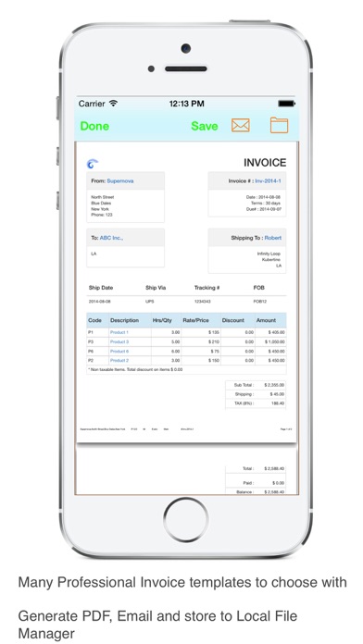The height and width of the screenshot is (644, 363).
Task: Click ship date value 2014-08-08
Action: click(x=99, y=302)
